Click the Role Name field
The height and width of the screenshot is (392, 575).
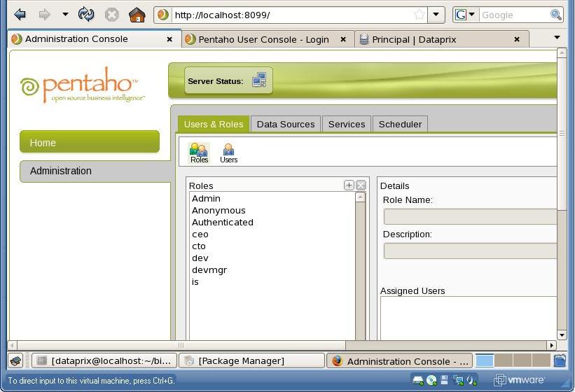(470, 216)
